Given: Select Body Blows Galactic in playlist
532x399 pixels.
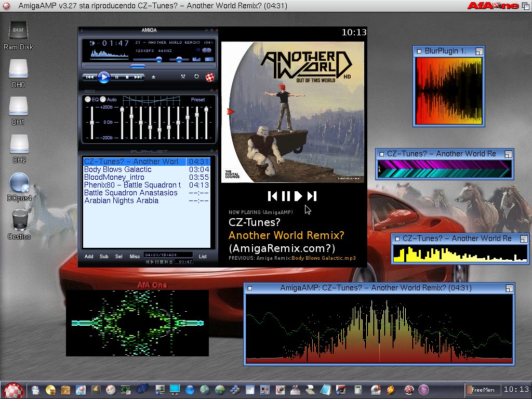Looking at the screenshot, I should click(x=118, y=169).
